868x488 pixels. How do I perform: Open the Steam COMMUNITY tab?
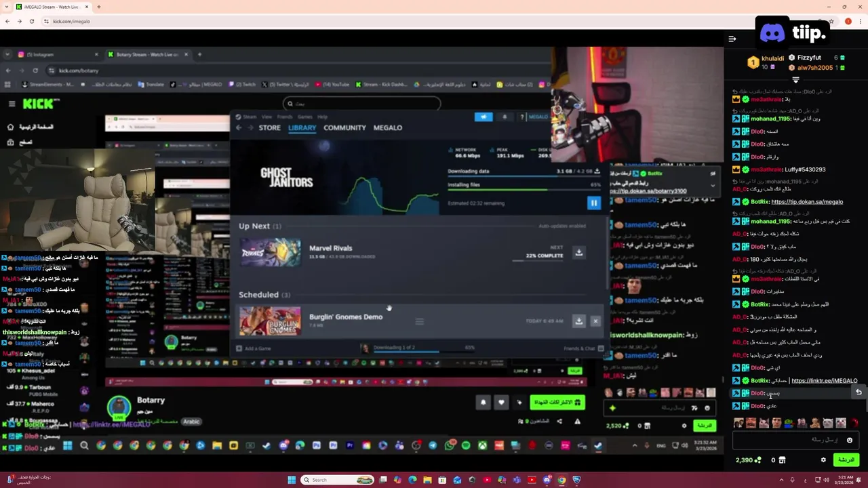[344, 127]
